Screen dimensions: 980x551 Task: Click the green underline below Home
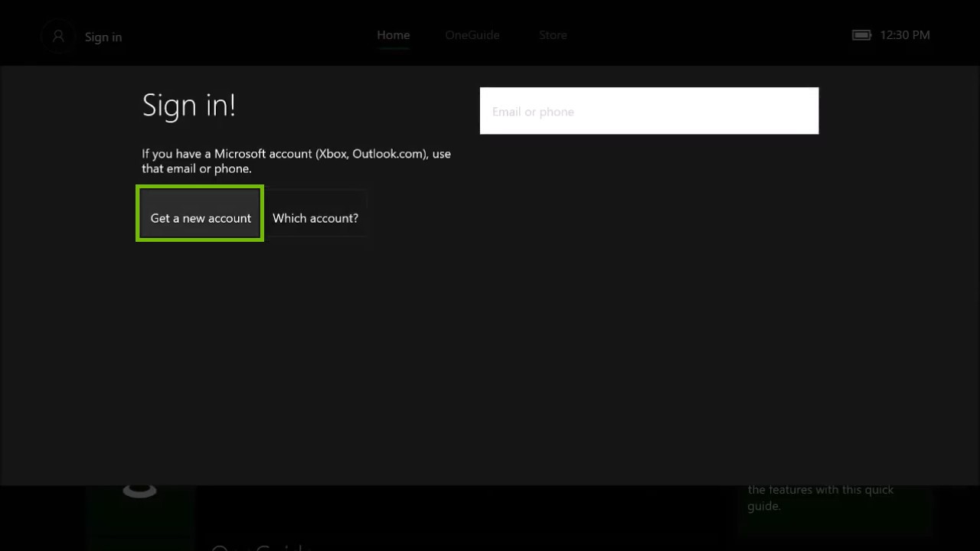pos(393,47)
